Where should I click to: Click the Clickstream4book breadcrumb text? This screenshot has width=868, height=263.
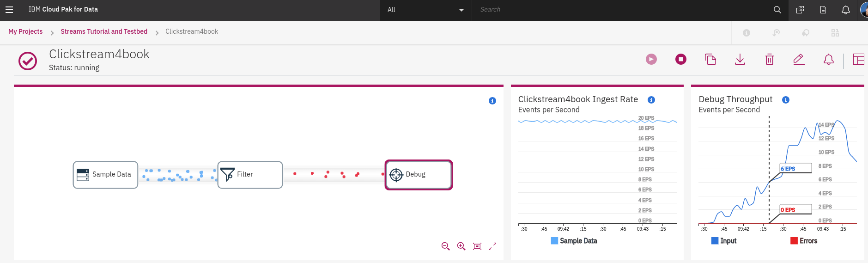pos(192,31)
